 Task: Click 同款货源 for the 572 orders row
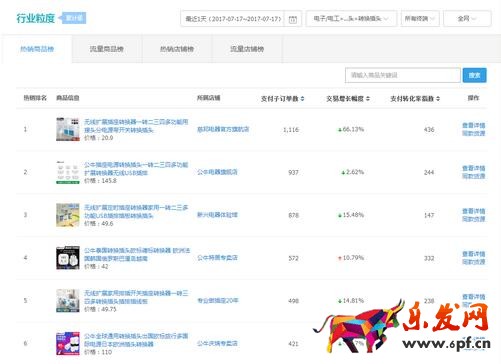[474, 262]
